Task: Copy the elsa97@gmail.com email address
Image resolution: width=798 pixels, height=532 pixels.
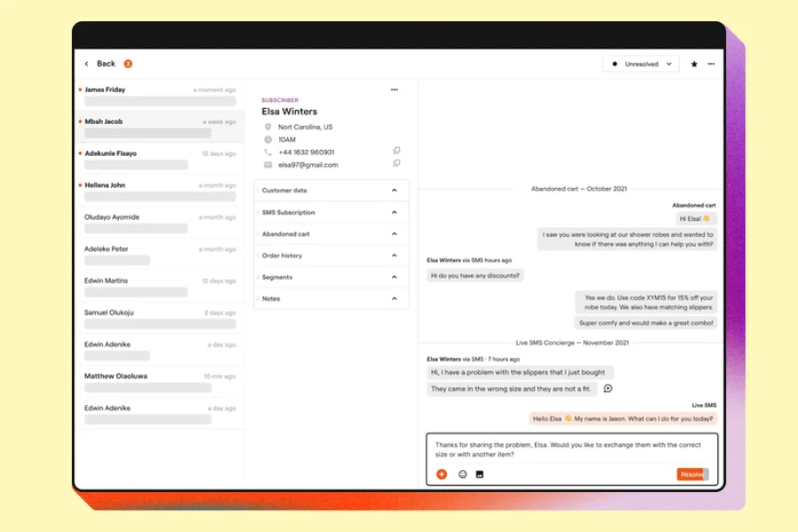Action: [396, 163]
